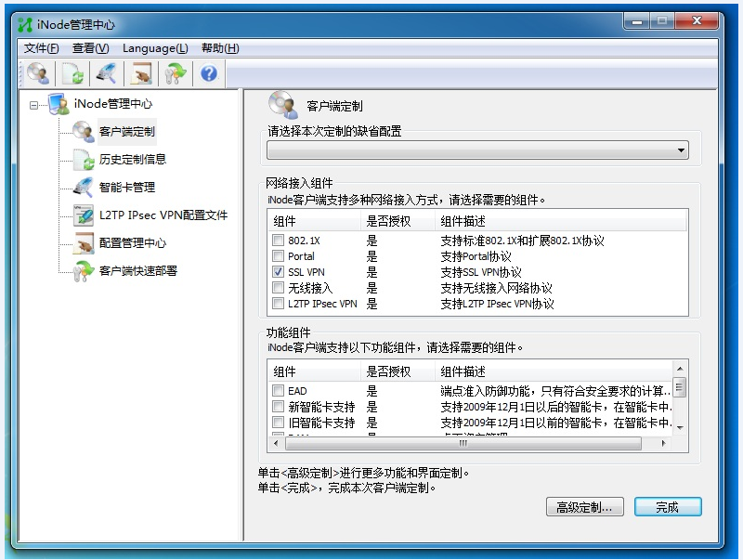Screen dimensions: 743x560
Task: Click the configuration management center toolbar icon
Action: [141, 74]
